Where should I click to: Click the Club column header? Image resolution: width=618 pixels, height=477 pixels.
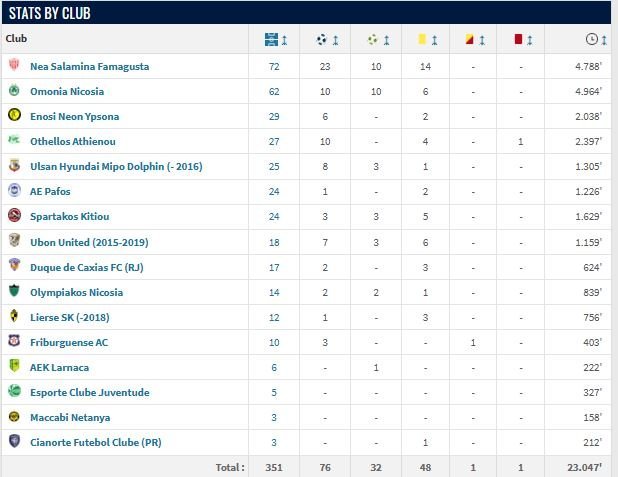[x=16, y=39]
